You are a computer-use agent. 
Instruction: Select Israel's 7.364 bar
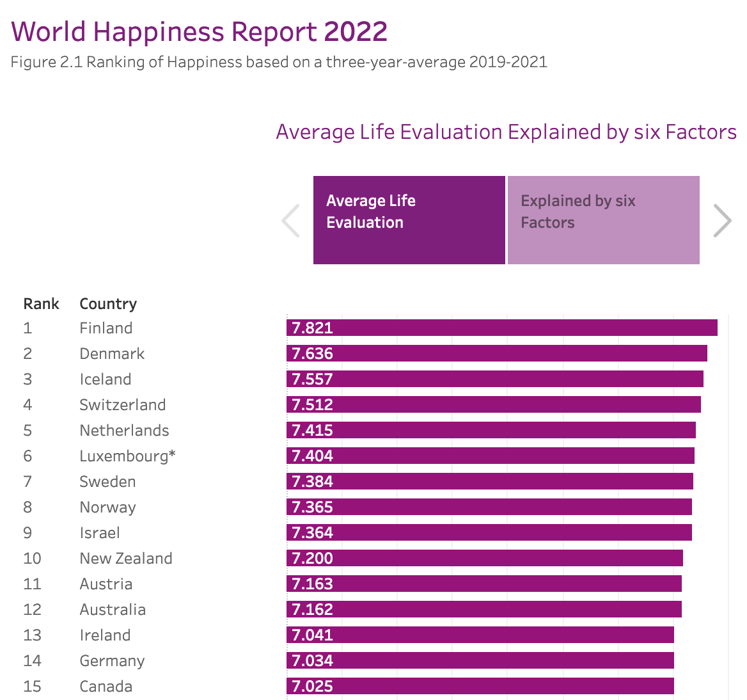[489, 533]
